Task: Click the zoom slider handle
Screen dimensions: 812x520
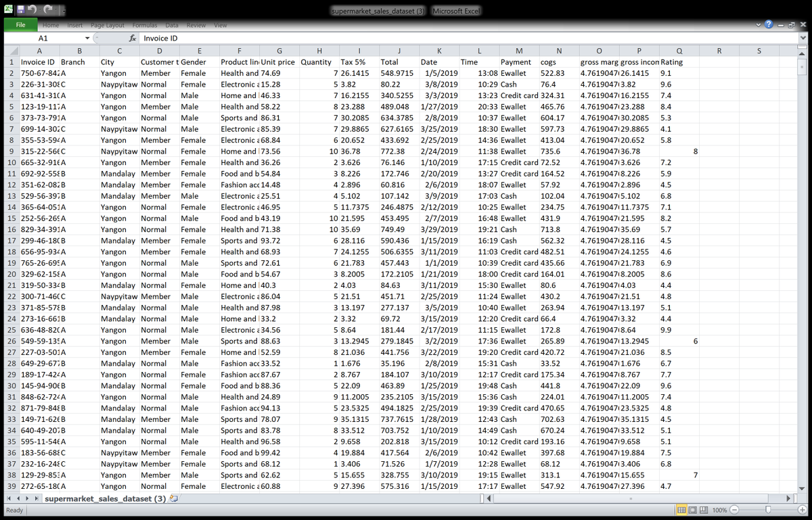Action: tap(768, 510)
